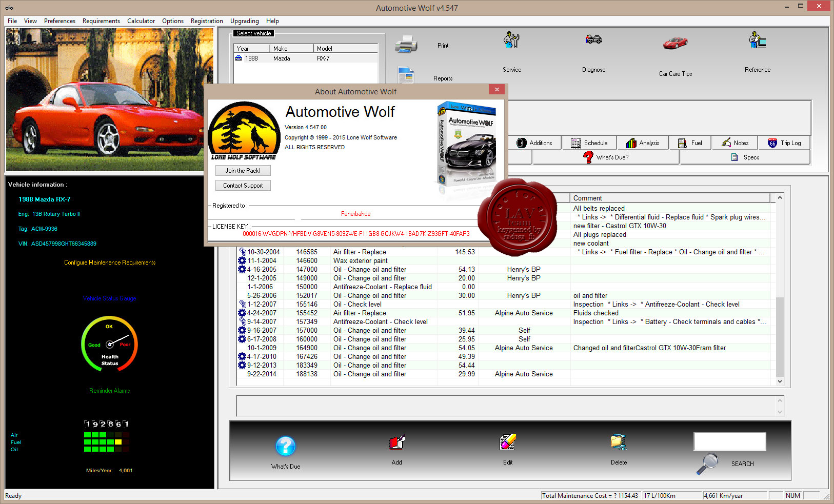Click the Search magnifying glass icon
Image resolution: width=834 pixels, height=504 pixels.
[707, 464]
